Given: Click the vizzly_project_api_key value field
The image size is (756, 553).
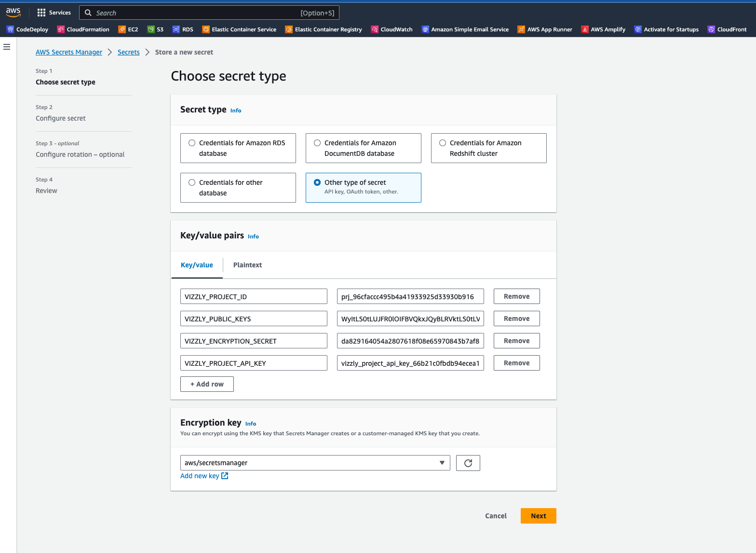Looking at the screenshot, I should click(410, 363).
